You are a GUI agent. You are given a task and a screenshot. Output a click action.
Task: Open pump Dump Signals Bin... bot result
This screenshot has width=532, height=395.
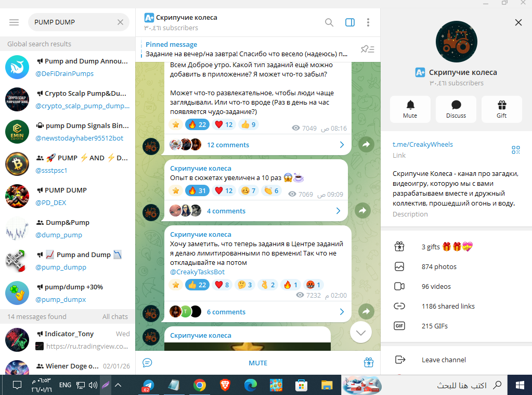(x=68, y=132)
